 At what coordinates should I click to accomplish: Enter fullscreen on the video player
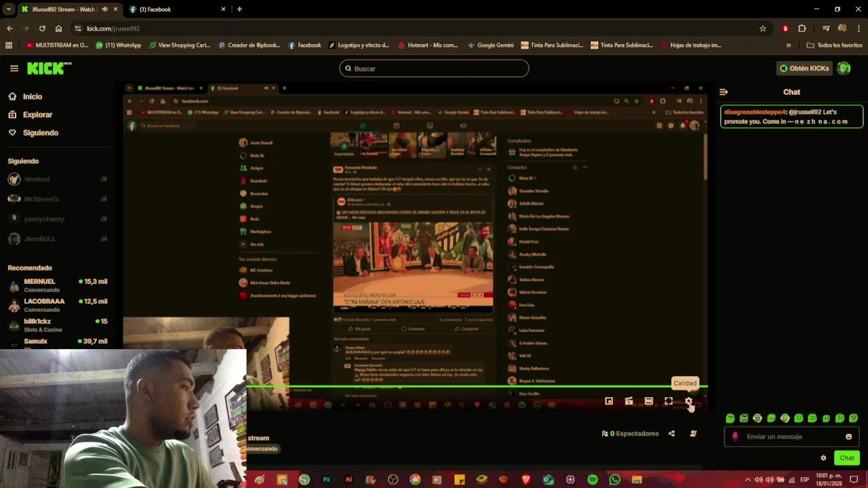pos(669,401)
